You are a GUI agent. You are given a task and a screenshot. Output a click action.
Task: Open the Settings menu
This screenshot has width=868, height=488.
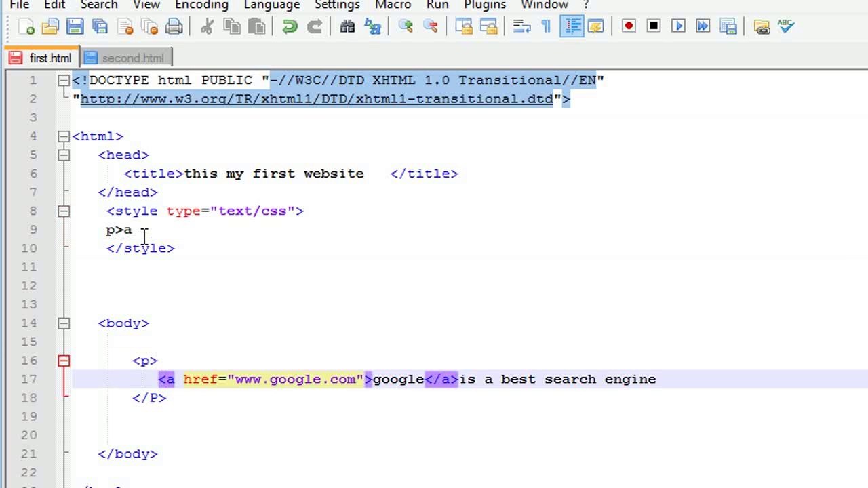click(337, 5)
